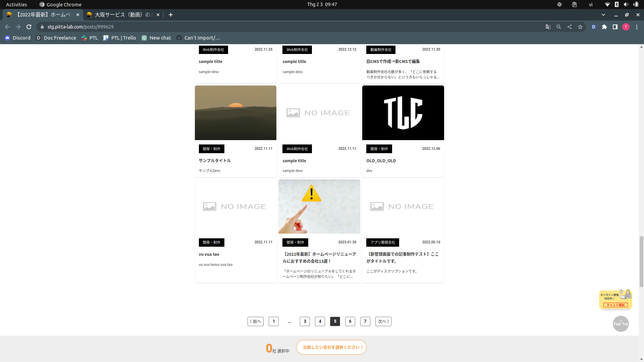Click the 次へ next page button
Screen dimensions: 644x362
click(383, 321)
